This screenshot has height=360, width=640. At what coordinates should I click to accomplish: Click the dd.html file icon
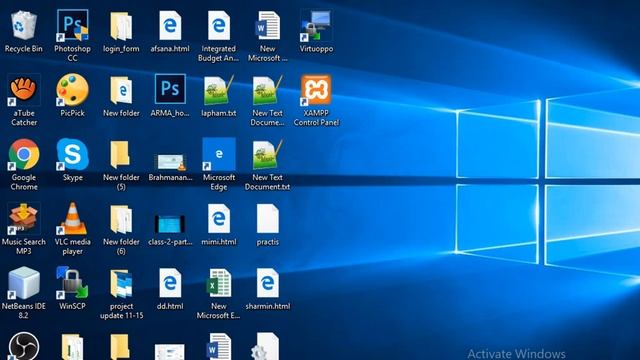coord(170,283)
